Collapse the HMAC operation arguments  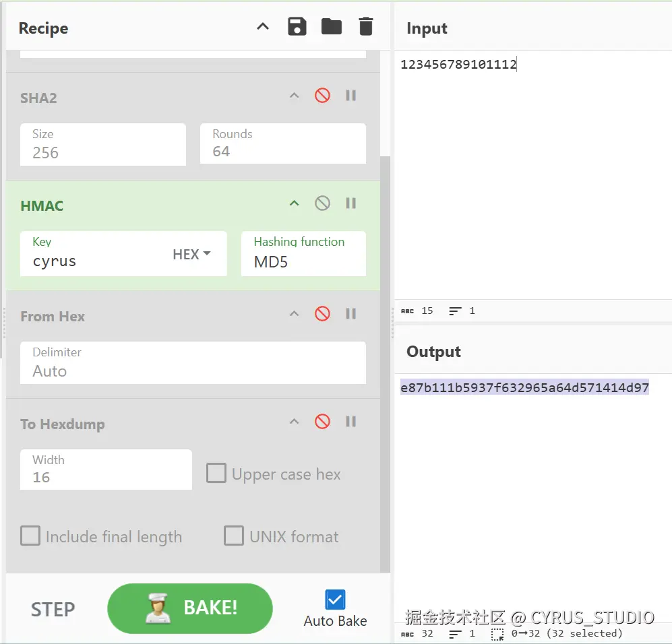294,203
